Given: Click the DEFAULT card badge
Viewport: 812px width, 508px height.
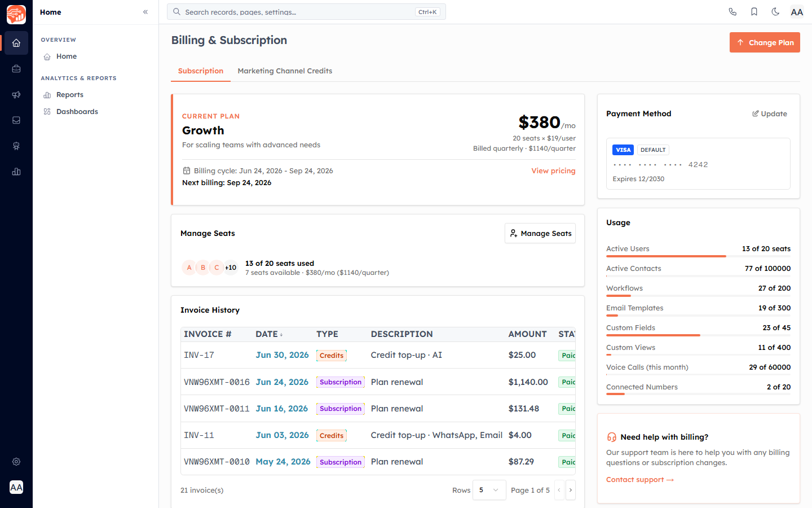Looking at the screenshot, I should click(x=653, y=150).
